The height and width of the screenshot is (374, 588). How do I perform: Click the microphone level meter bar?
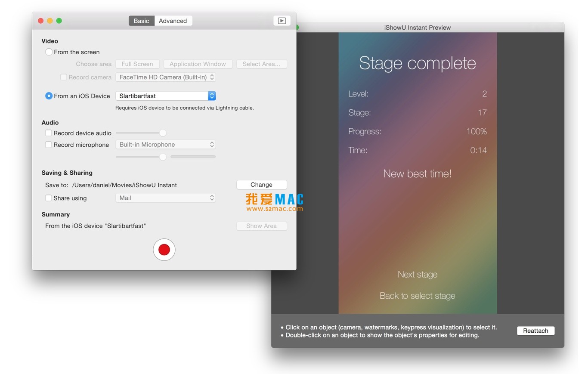193,157
